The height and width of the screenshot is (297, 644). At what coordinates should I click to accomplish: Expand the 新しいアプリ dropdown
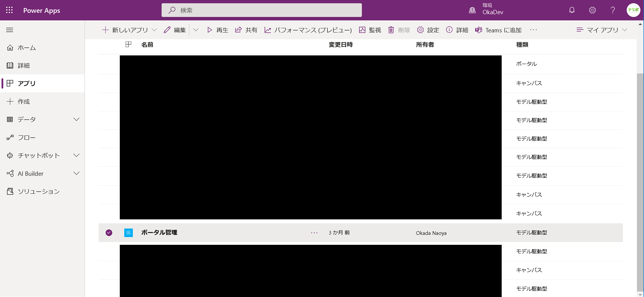pos(154,30)
